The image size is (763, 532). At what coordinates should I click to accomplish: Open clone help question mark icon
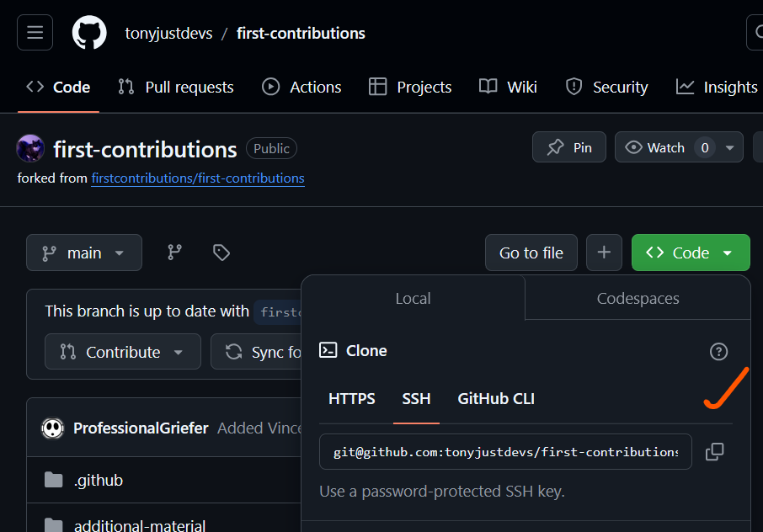[x=718, y=351]
